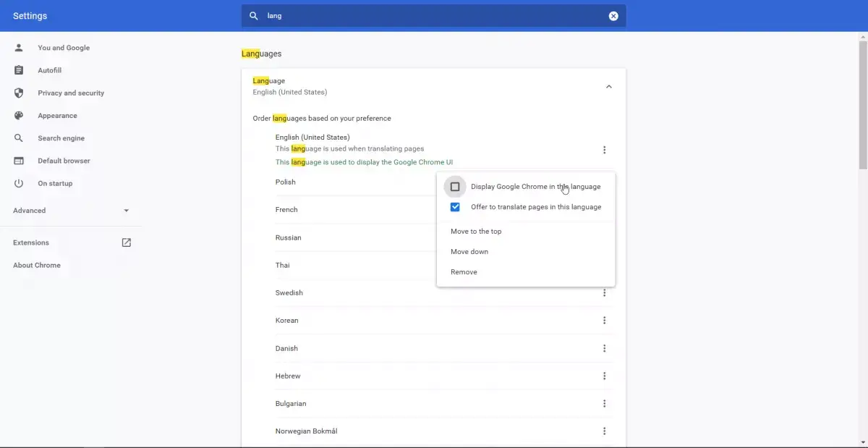Click the Bulgarian language name
The height and width of the screenshot is (448, 868).
[x=291, y=404]
